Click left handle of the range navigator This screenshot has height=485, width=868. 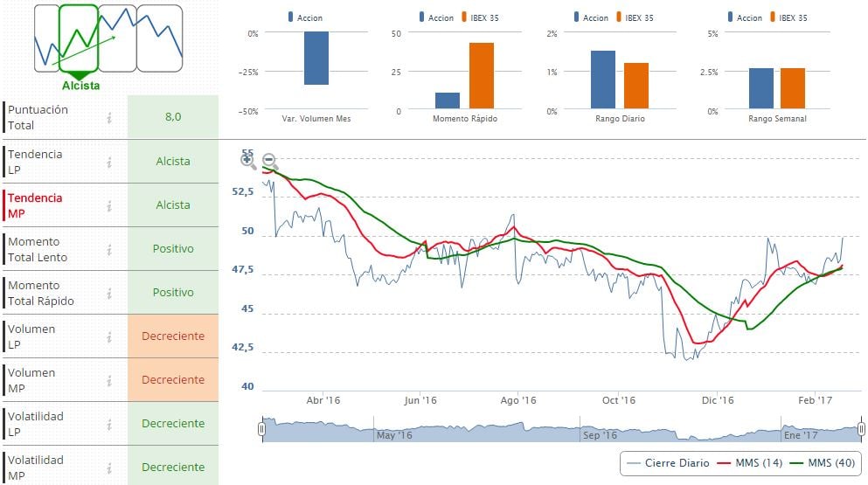coord(261,429)
